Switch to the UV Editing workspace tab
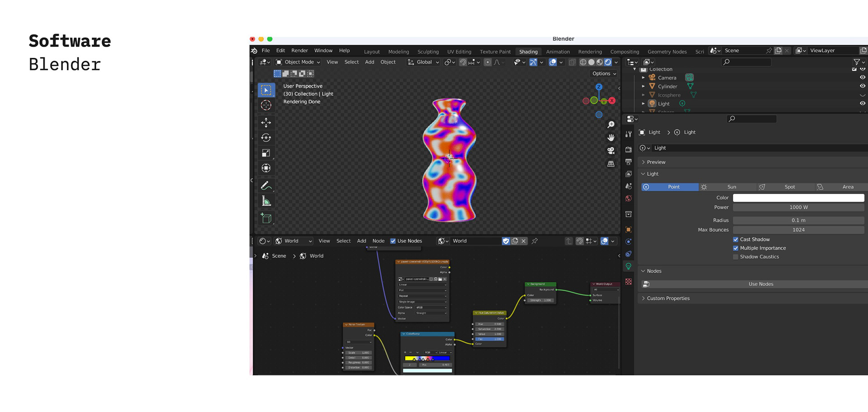Image resolution: width=868 pixels, height=412 pixels. [x=459, y=52]
